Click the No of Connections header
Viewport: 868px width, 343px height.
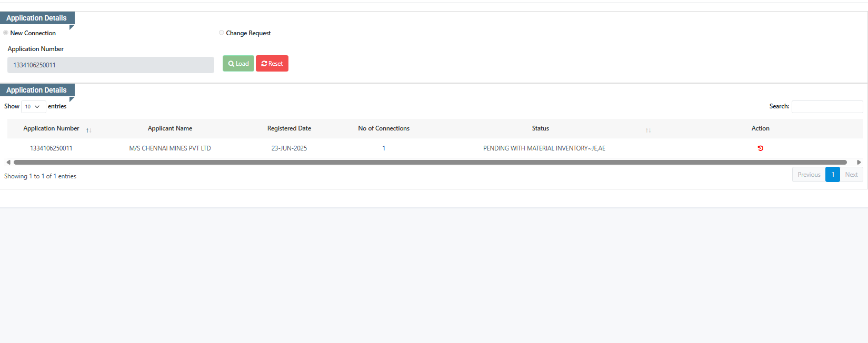click(384, 128)
